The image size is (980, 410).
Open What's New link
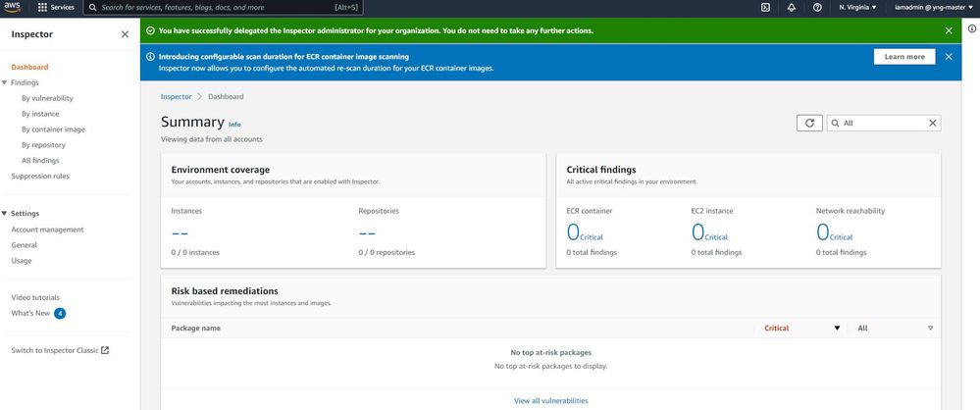pos(30,313)
